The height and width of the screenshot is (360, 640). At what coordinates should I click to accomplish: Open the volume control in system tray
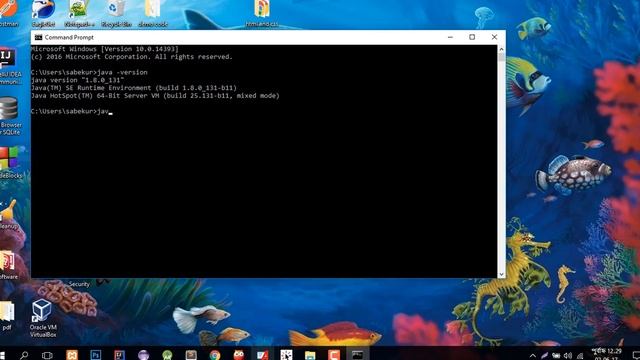(x=568, y=356)
